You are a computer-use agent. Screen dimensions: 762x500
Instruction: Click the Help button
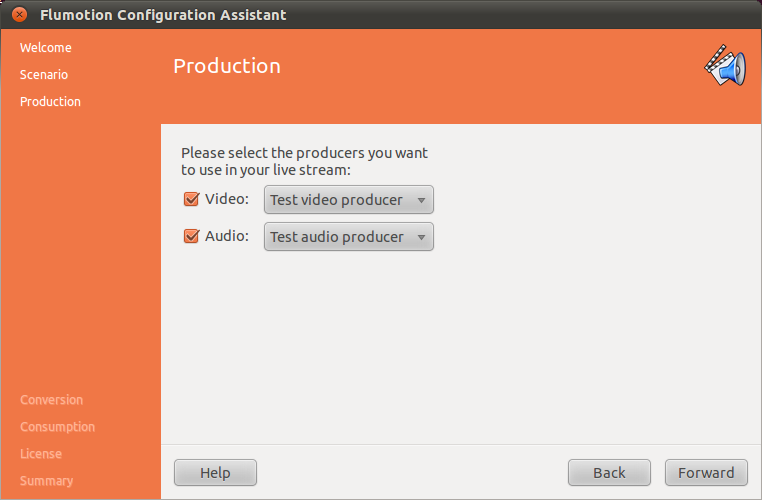coord(215,472)
